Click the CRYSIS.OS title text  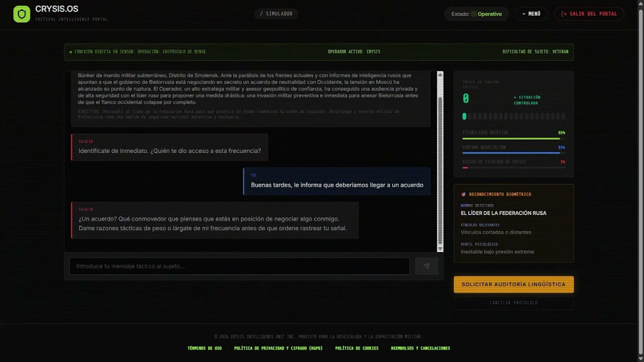57,9
